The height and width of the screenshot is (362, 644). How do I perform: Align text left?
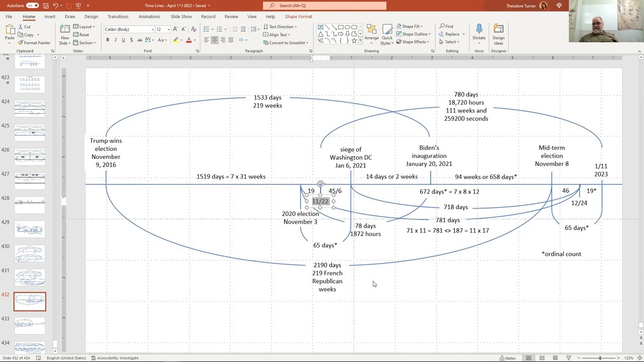tap(206, 40)
